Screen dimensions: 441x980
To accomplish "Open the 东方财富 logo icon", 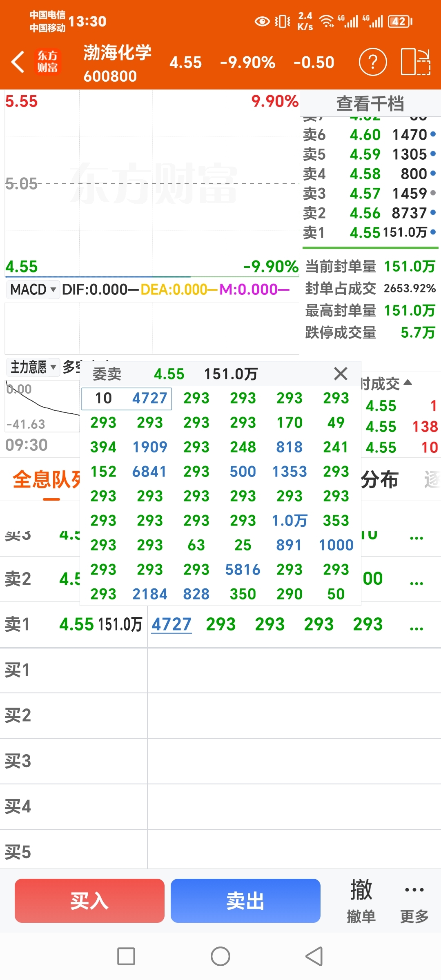I will click(x=47, y=62).
